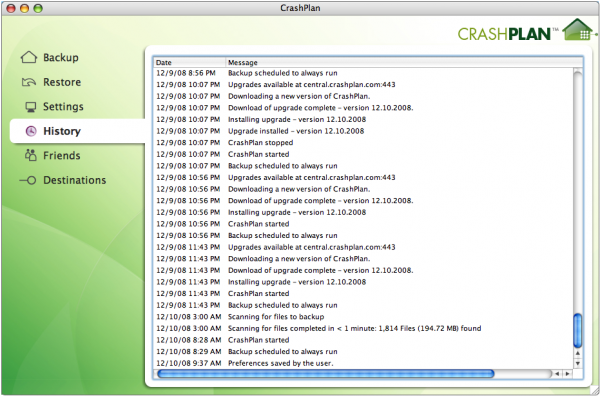Select 12/10/08 8:28 AM 'CrashPlan started' row
This screenshot has width=600, height=396.
coord(364,340)
